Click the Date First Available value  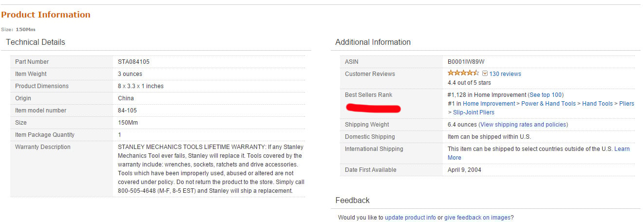pyautogui.click(x=464, y=170)
